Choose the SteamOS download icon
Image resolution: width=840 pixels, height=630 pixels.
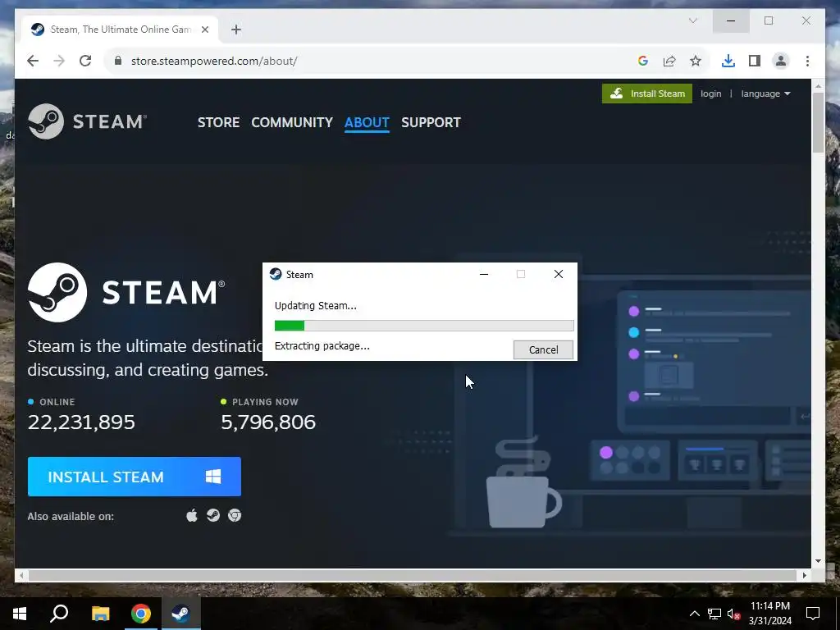point(213,516)
